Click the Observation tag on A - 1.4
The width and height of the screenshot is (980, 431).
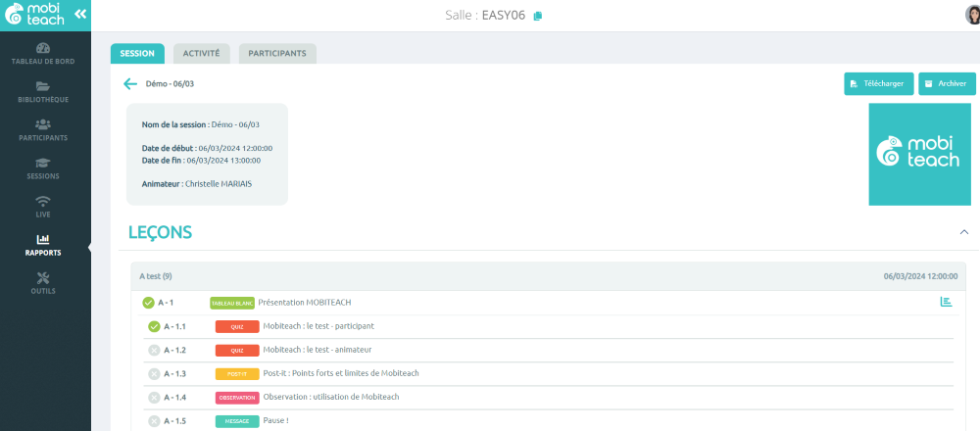[x=237, y=398]
